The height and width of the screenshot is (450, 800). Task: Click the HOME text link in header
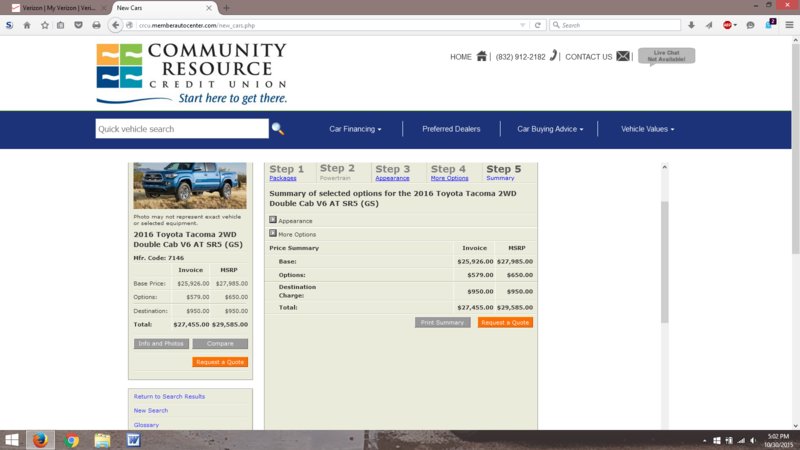461,57
